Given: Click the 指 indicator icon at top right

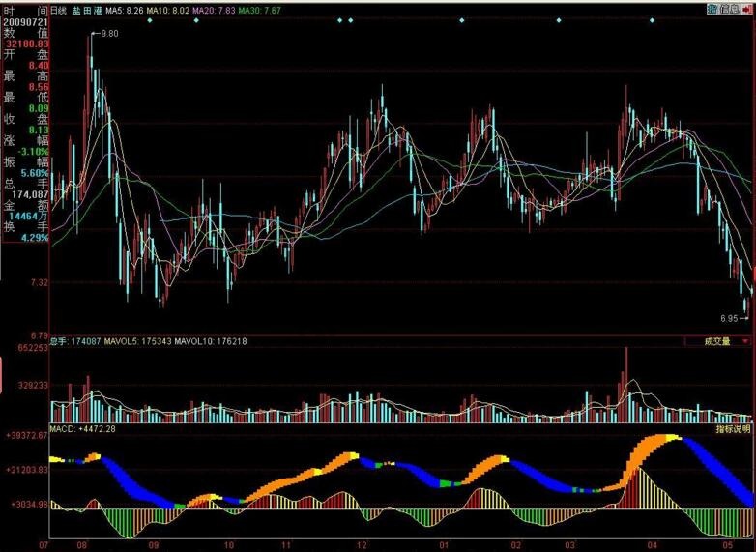Looking at the screenshot, I should click(712, 9).
